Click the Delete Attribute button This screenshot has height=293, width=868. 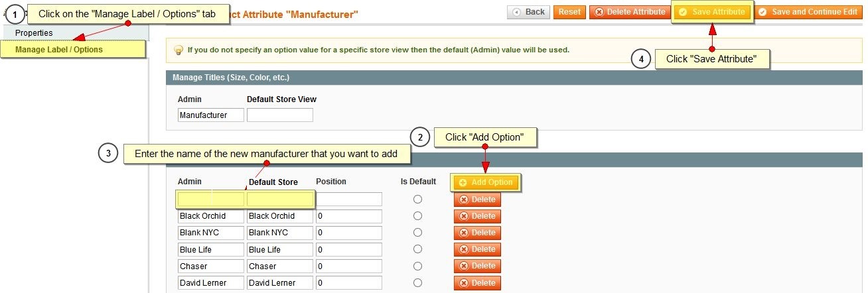click(629, 12)
